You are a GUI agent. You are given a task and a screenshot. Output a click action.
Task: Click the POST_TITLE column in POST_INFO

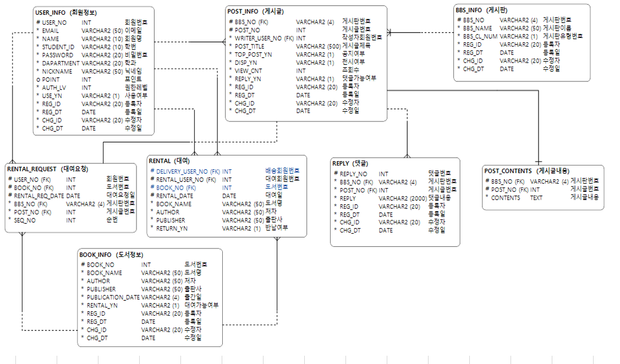249,46
